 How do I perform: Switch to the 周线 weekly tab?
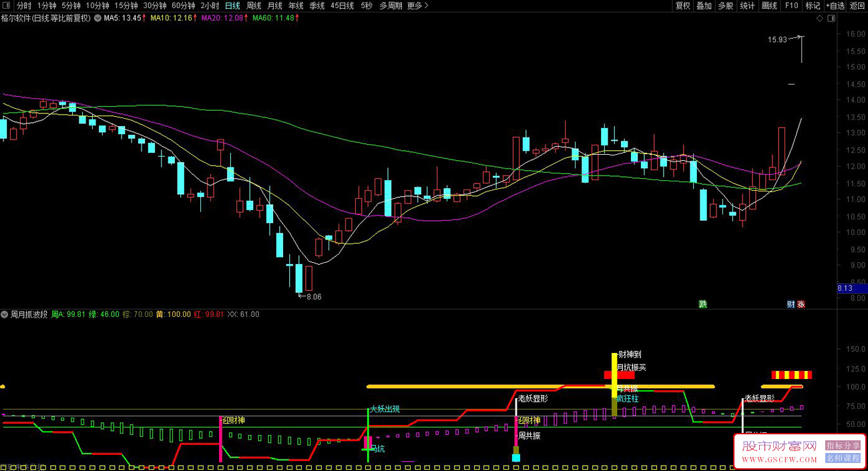(x=254, y=5)
